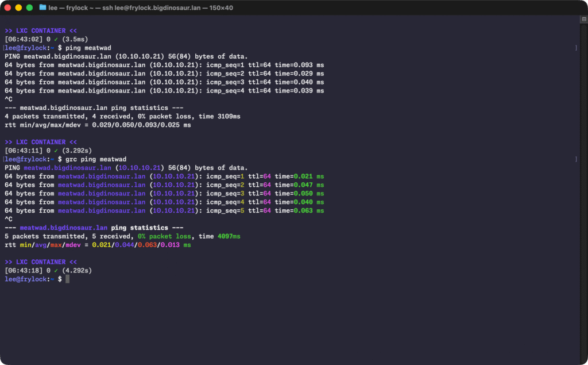The height and width of the screenshot is (365, 588).
Task: Click the reply line with time=0.093 ms
Action: point(164,65)
